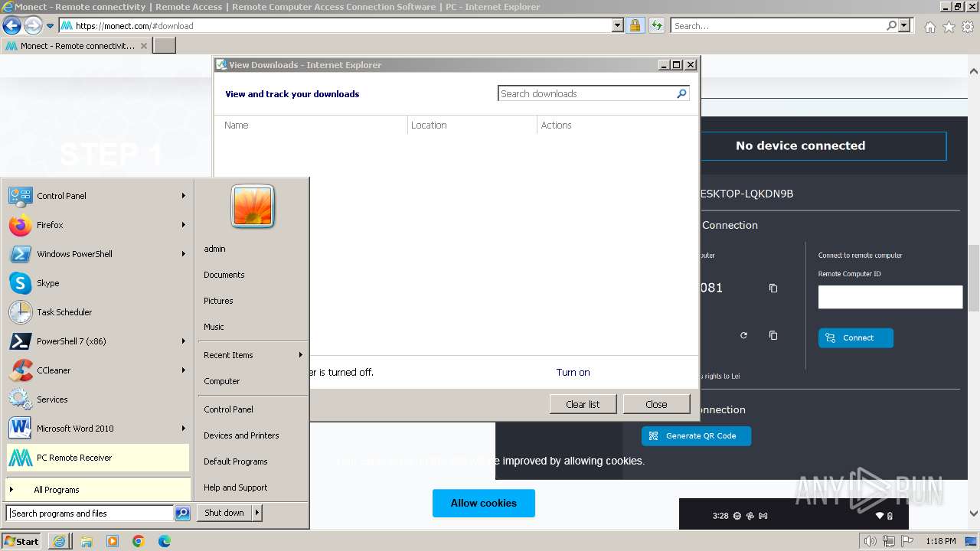The height and width of the screenshot is (551, 980).
Task: Open PowerShell 7 (x86) from Start menu
Action: point(98,341)
